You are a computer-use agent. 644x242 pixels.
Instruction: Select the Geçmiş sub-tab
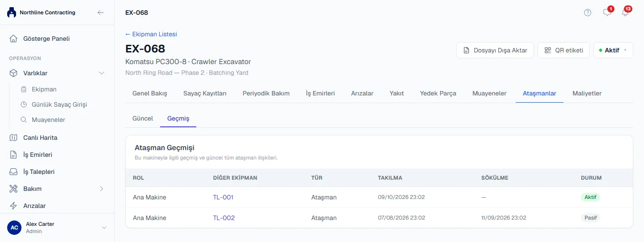[x=178, y=118]
